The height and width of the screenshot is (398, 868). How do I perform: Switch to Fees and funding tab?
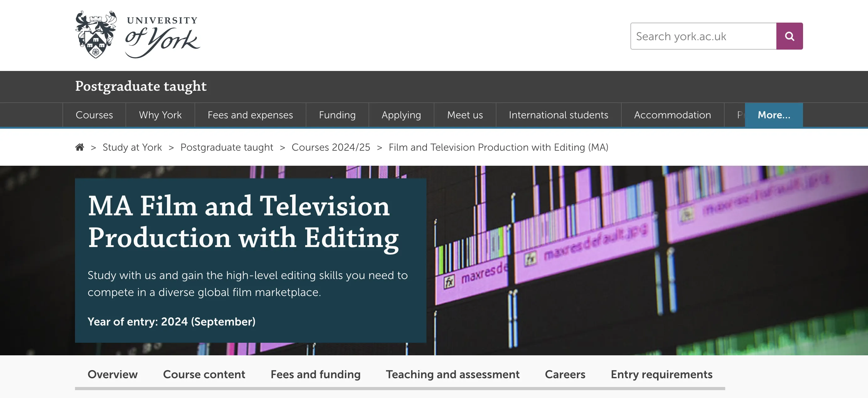click(315, 374)
